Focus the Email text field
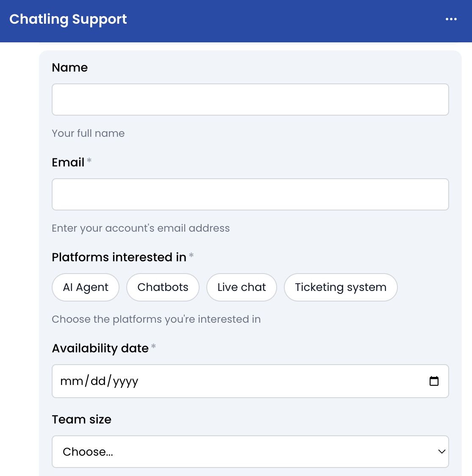This screenshot has height=476, width=472. coord(250,194)
